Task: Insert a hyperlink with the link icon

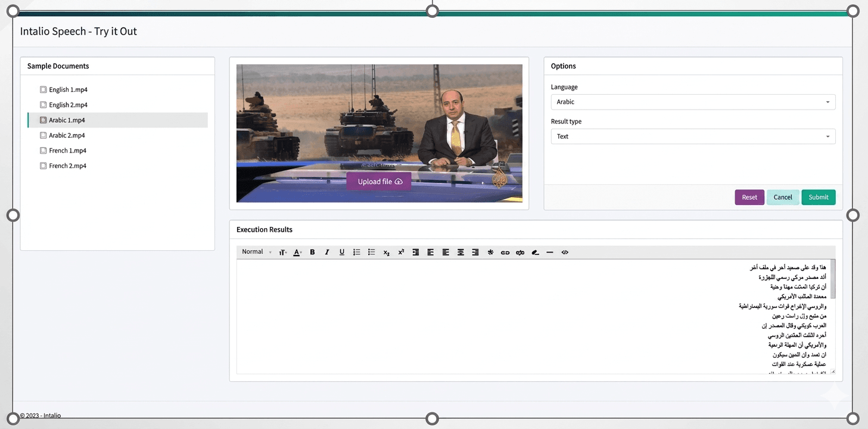Action: tap(505, 252)
